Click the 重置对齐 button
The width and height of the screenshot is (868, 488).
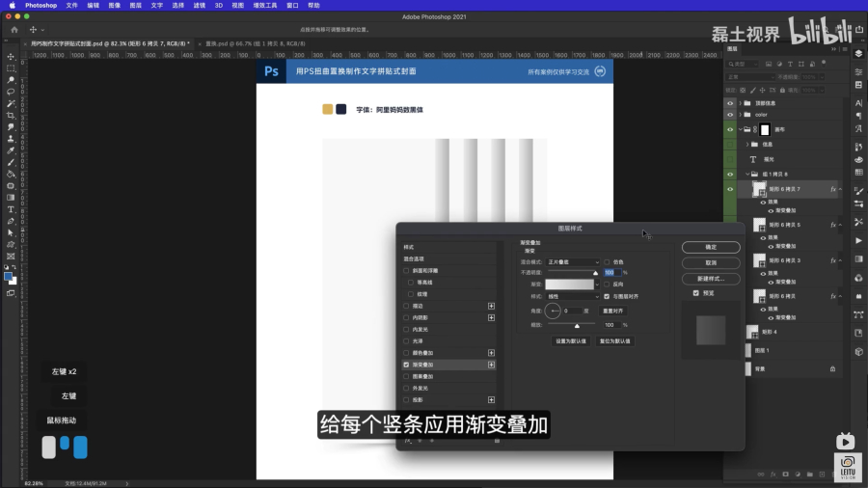612,311
